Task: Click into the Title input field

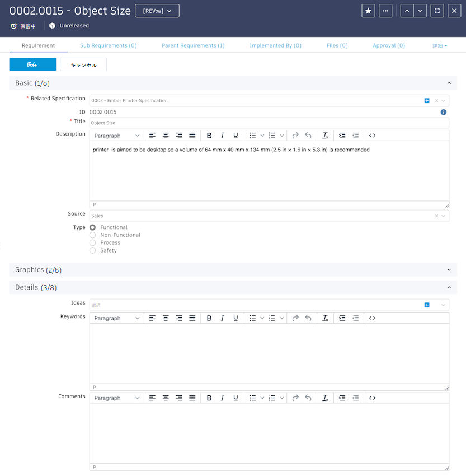Action: (x=269, y=123)
